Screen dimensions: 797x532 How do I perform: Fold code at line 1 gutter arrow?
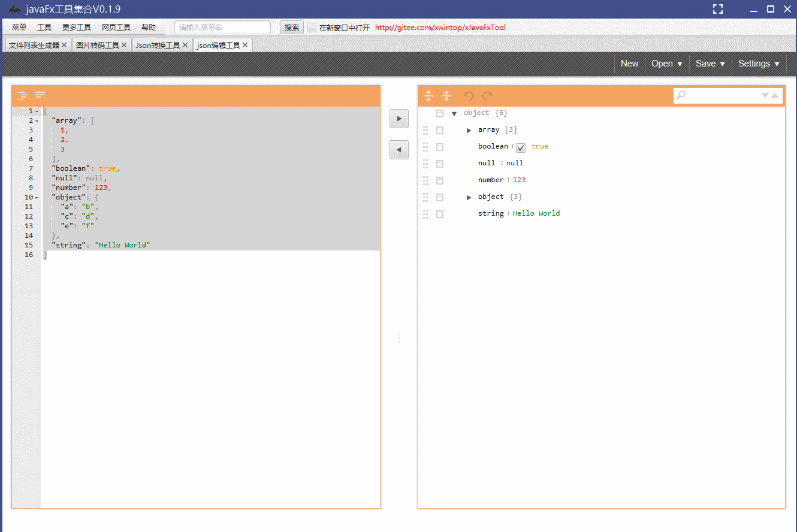point(37,111)
